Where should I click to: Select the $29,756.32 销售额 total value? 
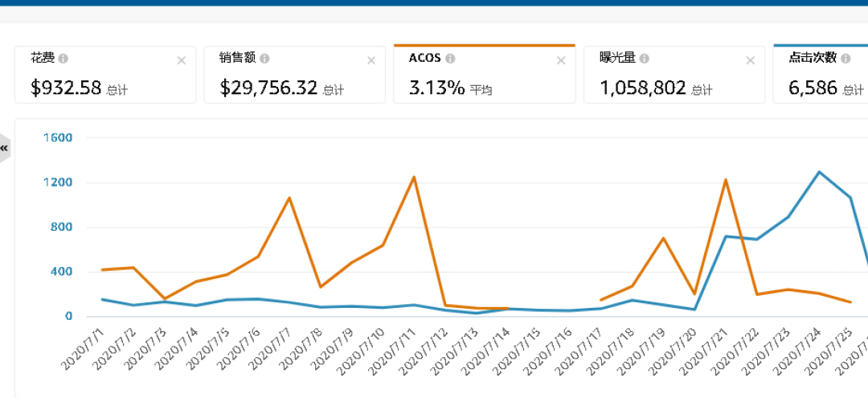[x=268, y=88]
